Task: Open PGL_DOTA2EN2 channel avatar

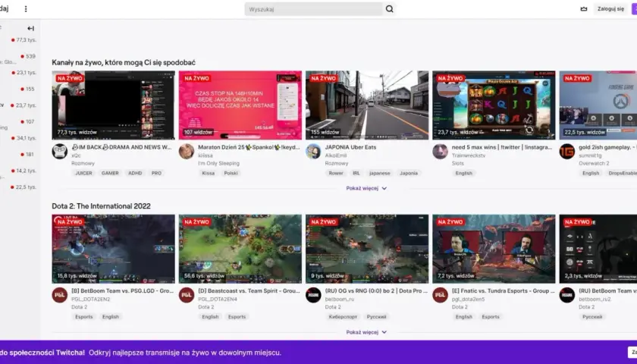Action: coord(60,295)
